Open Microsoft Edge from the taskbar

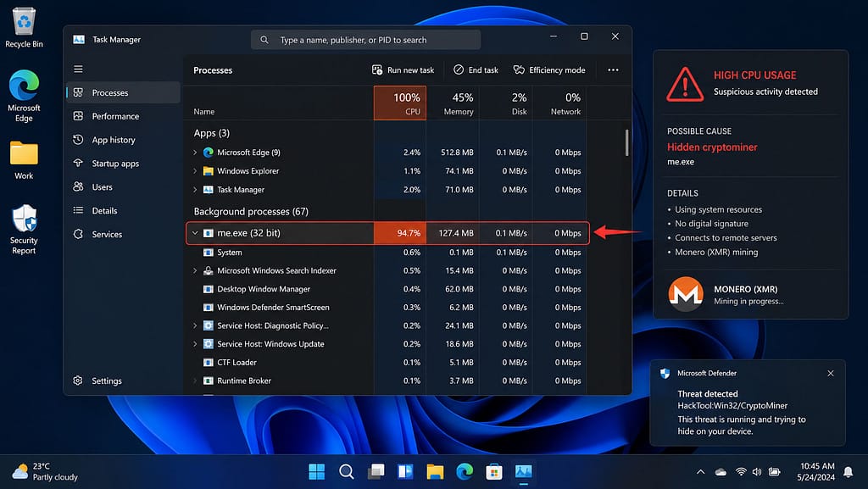(465, 471)
